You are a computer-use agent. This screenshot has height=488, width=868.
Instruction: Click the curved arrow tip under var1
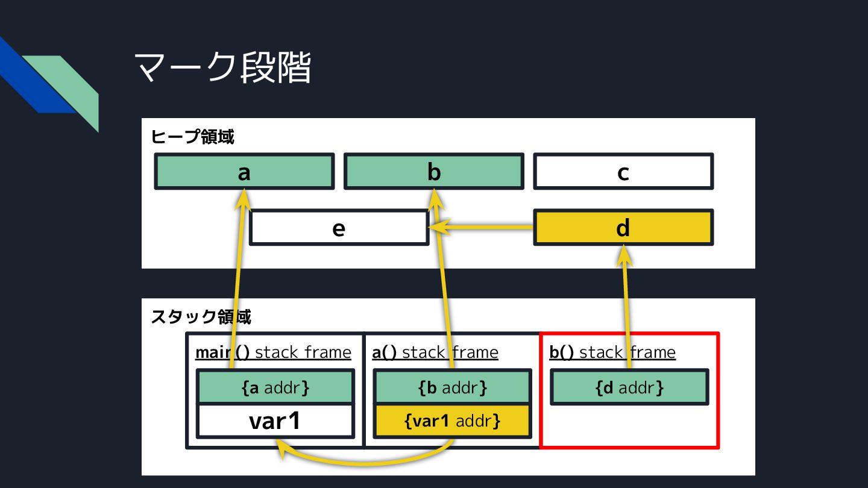pos(281,448)
